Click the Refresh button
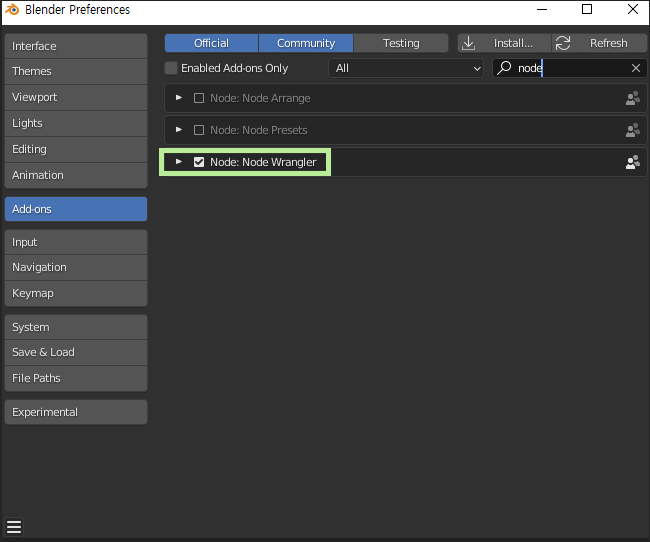The height and width of the screenshot is (542, 650). (599, 43)
